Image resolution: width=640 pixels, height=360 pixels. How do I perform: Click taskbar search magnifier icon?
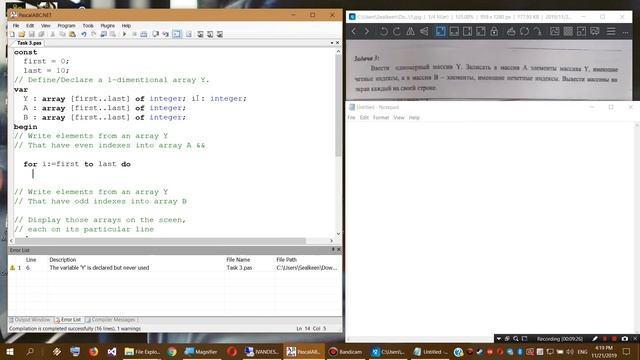coord(30,351)
